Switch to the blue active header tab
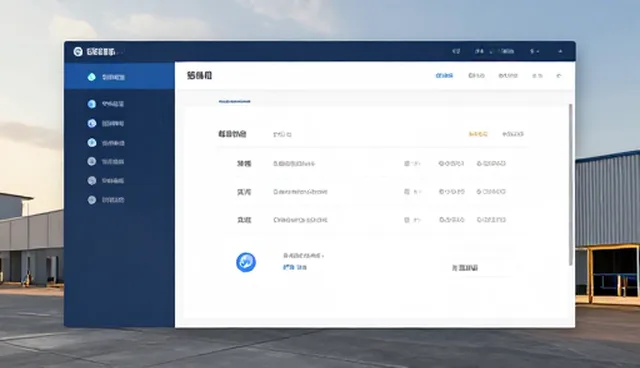This screenshot has height=368, width=640. [444, 75]
